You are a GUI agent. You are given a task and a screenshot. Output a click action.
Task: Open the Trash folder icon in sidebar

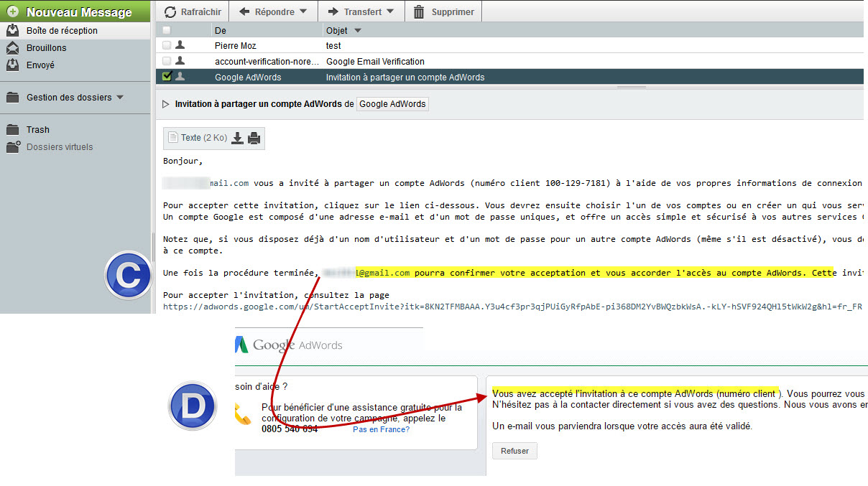coord(12,130)
